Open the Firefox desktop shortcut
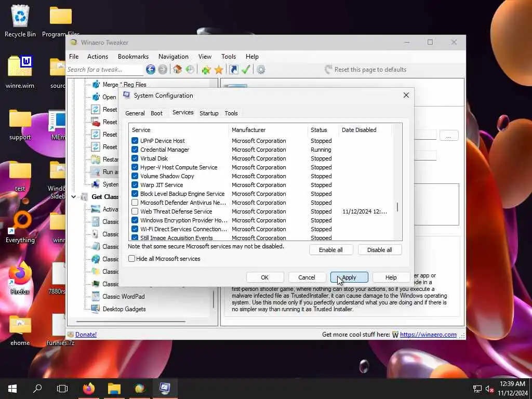Viewport: 532px width, 399px height. coord(20,278)
